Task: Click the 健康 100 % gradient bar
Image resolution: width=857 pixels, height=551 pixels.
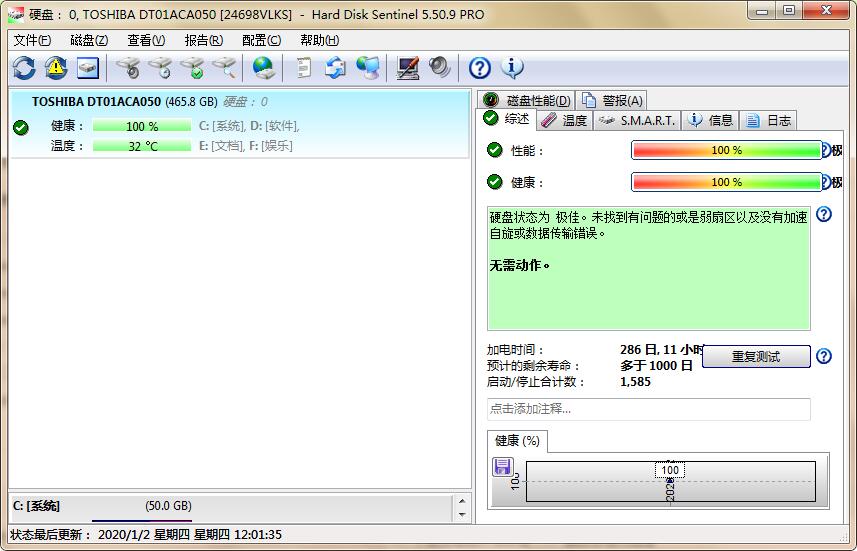Action: (726, 181)
